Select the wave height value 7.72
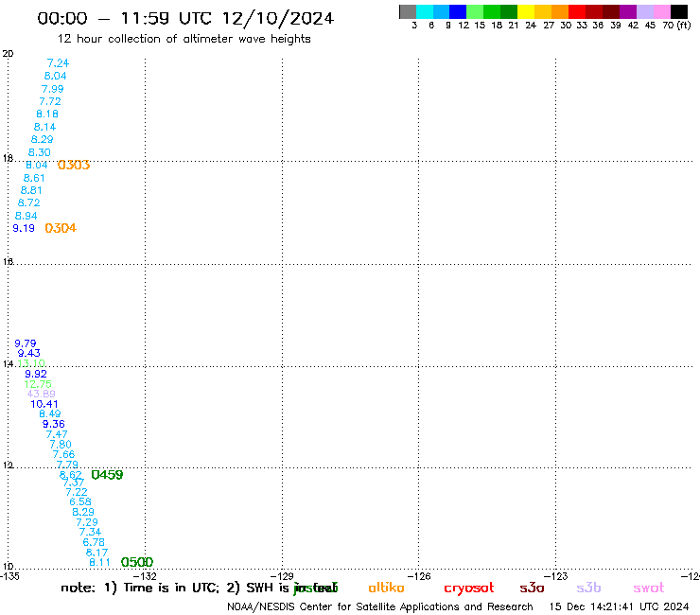Viewport: 700px width, 615px height. pyautogui.click(x=50, y=101)
